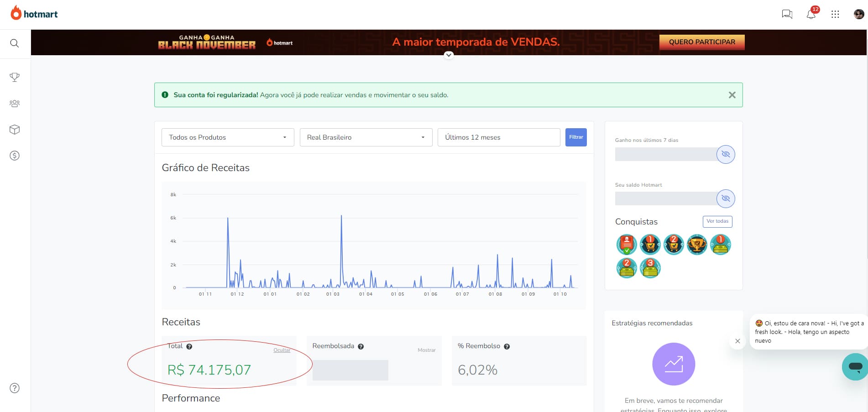The image size is (868, 412).
Task: Show earnings of last 7 days
Action: (x=726, y=154)
